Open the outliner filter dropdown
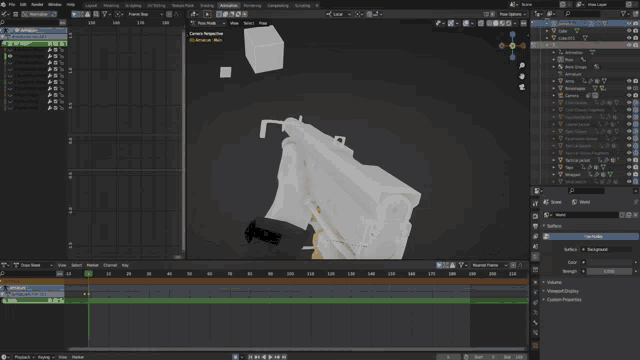The image size is (640, 360). click(x=625, y=14)
